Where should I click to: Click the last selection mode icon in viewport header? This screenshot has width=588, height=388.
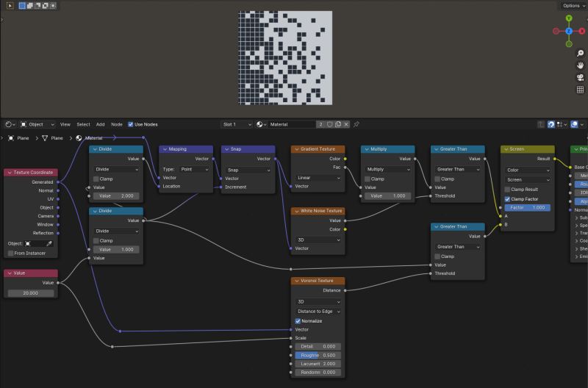(53, 6)
